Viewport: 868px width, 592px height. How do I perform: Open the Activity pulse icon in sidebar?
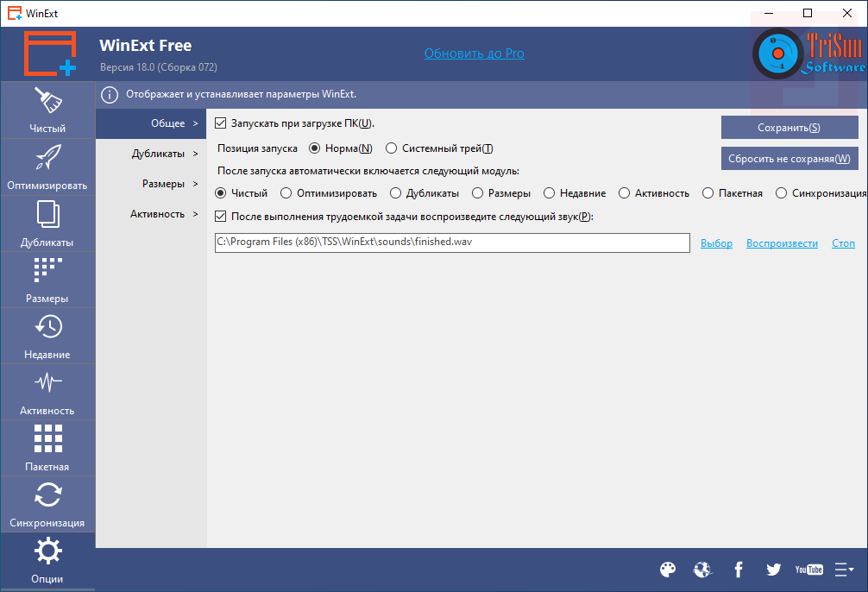(48, 382)
